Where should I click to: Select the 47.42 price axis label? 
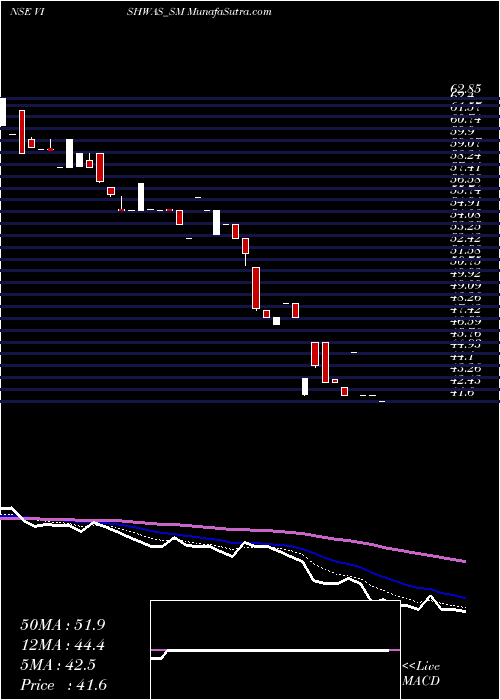point(465,309)
